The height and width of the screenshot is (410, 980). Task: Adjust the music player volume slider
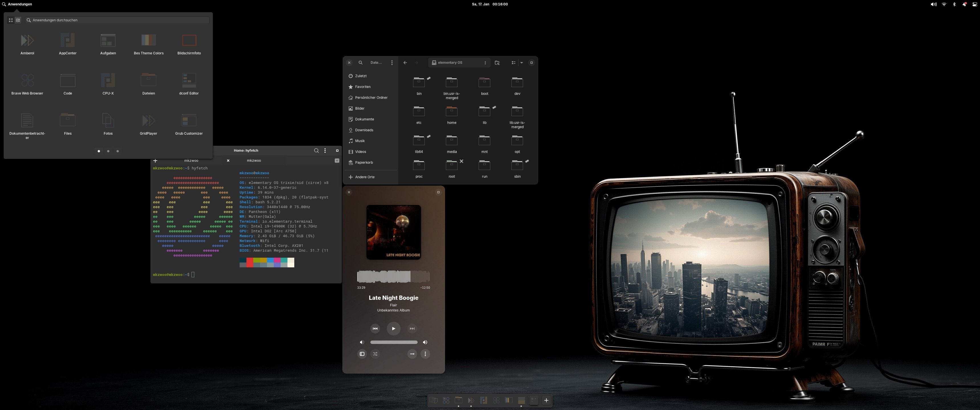click(393, 342)
